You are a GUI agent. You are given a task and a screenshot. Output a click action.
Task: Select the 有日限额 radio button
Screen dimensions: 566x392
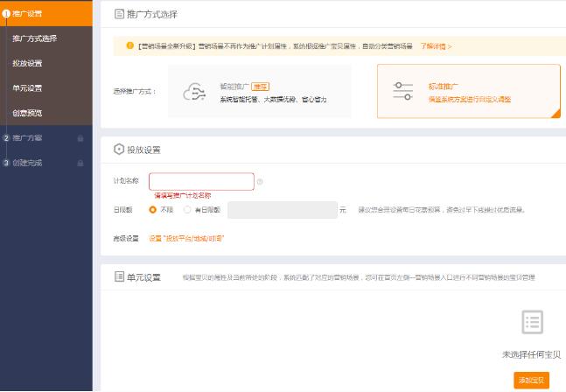pos(188,210)
